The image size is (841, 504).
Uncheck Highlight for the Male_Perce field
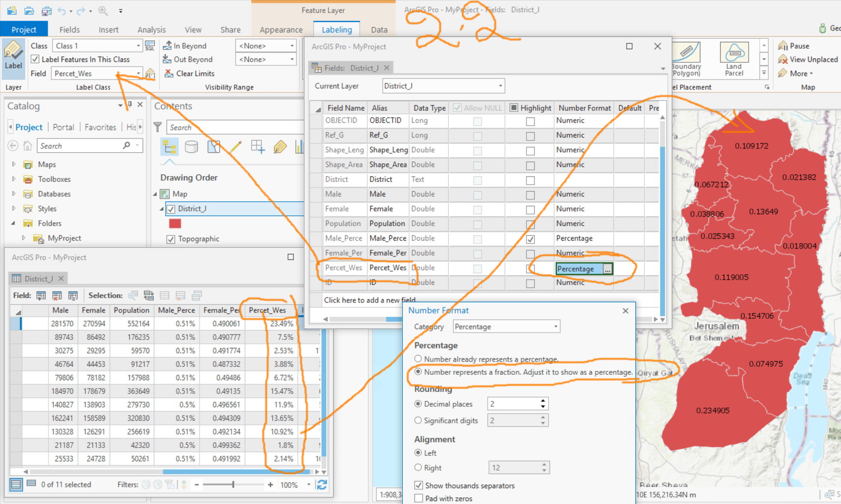click(530, 239)
